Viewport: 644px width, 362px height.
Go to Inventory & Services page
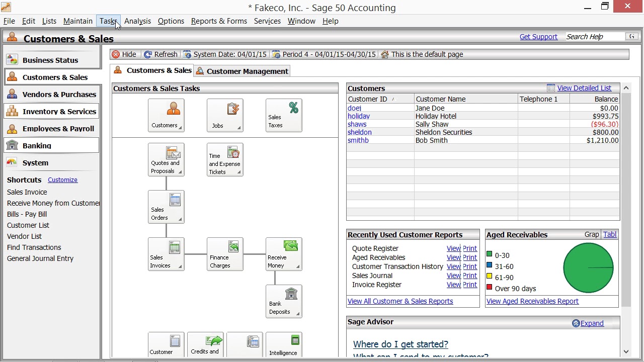[x=52, y=112]
